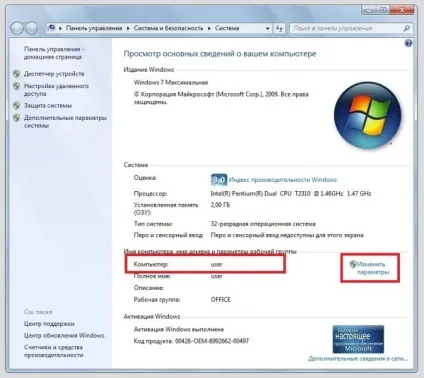424x378 pixels.
Task: Click shield icon beside Защита системы
Action: click(x=16, y=106)
